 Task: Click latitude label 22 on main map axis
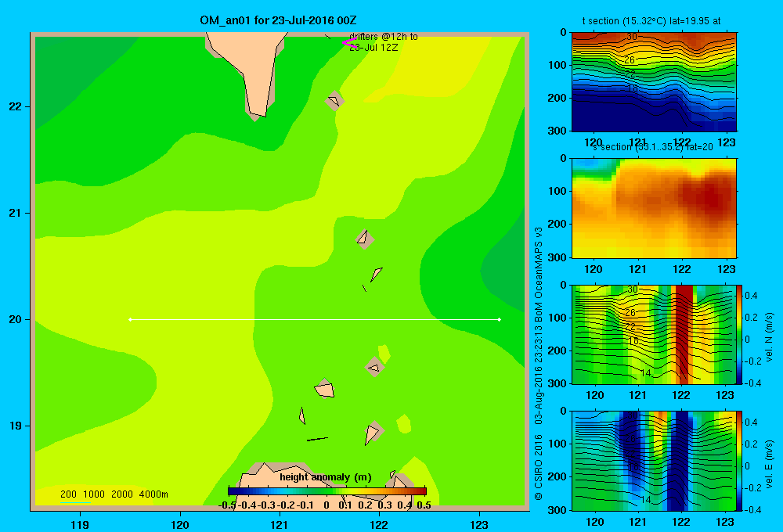click(x=16, y=107)
